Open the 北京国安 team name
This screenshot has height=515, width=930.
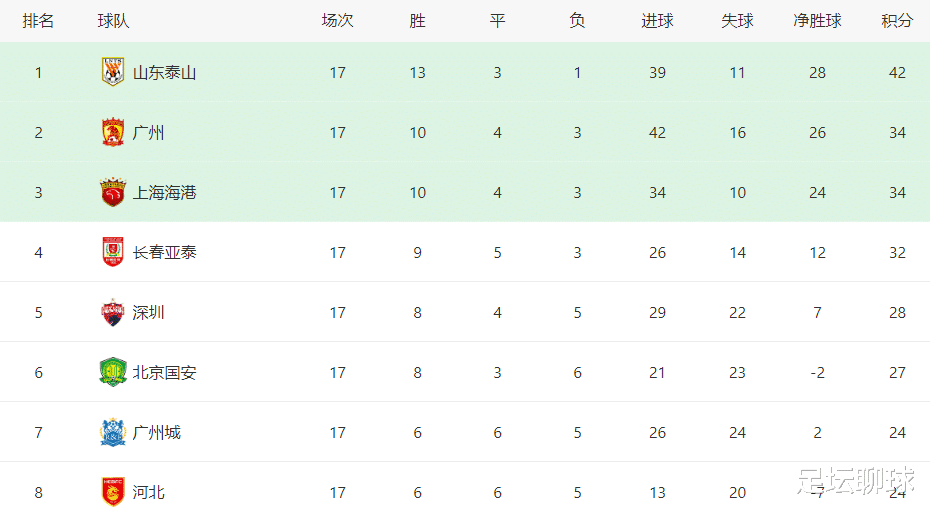click(164, 373)
